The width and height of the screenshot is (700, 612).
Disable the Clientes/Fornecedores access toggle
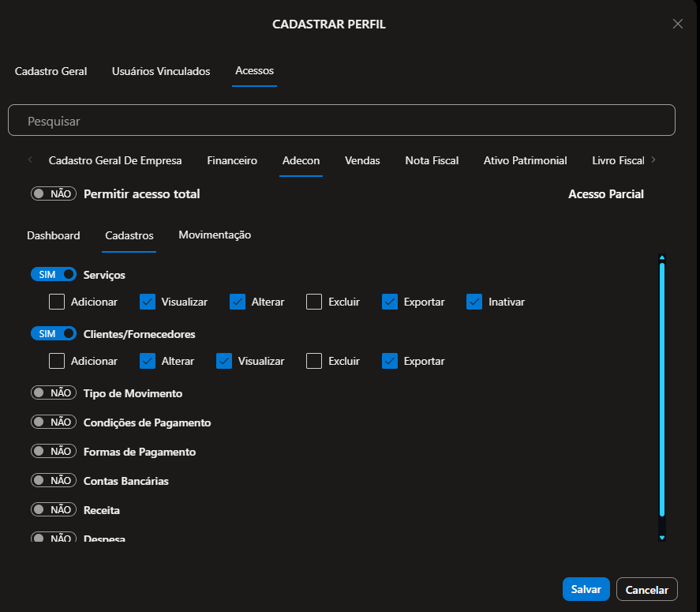(x=54, y=334)
